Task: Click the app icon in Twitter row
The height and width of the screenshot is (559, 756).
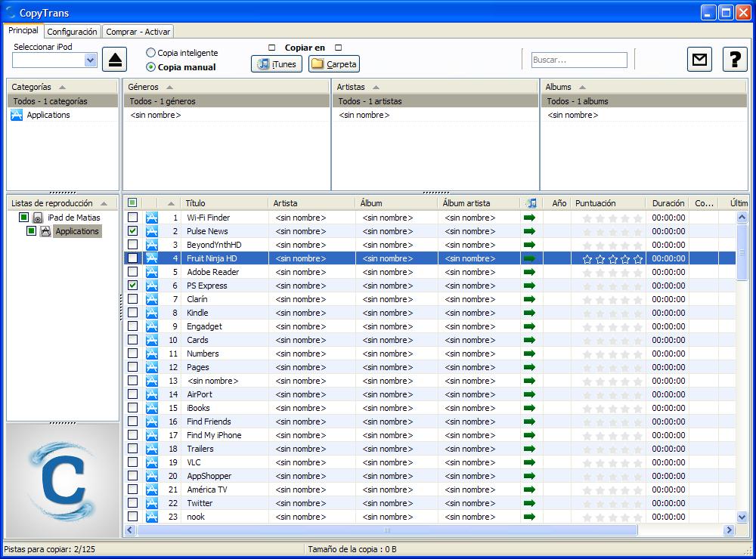Action: [x=152, y=503]
